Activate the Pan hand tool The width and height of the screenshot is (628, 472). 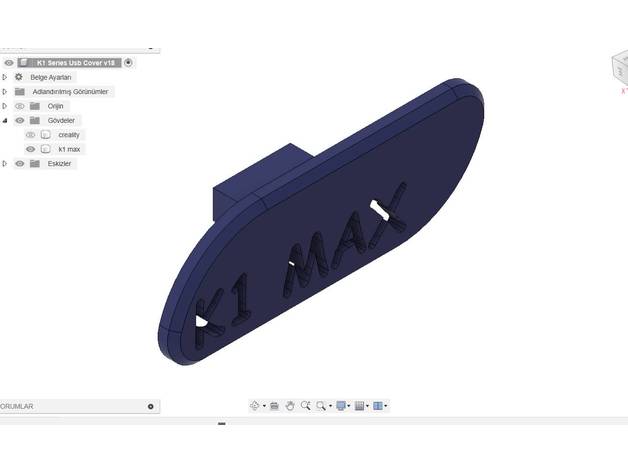pyautogui.click(x=290, y=406)
